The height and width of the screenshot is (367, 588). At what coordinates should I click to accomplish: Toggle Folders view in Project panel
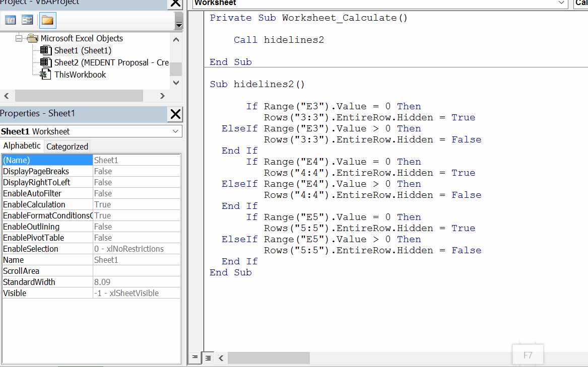[47, 20]
